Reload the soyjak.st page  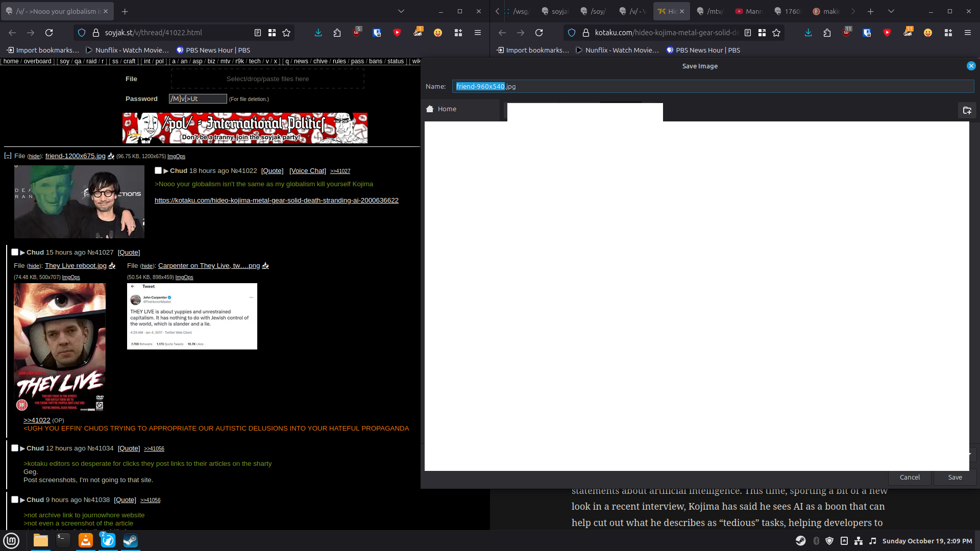[49, 33]
